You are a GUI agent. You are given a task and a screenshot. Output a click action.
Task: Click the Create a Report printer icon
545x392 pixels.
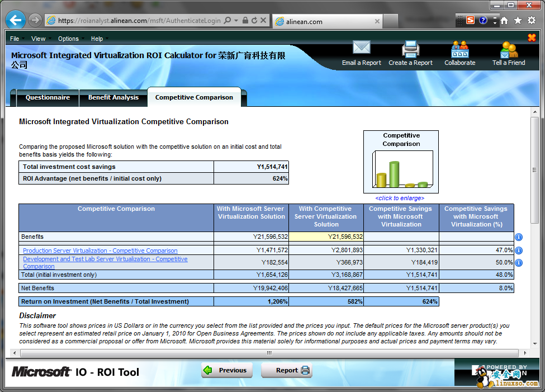(x=410, y=49)
